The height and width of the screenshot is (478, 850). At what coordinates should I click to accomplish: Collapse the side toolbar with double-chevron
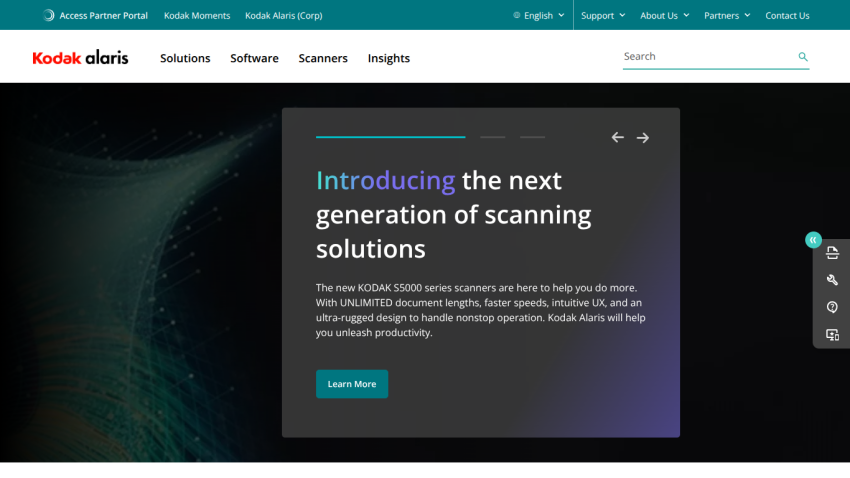point(813,240)
